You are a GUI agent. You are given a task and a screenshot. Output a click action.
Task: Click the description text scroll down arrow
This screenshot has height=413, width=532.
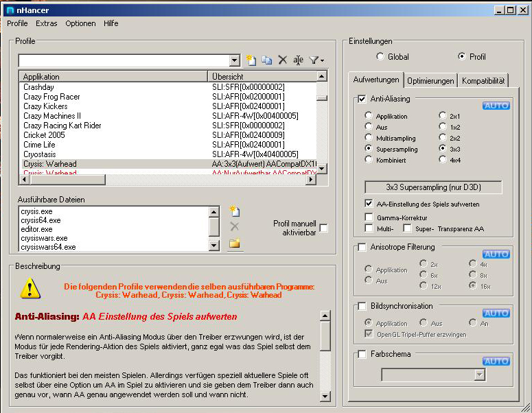tap(325, 396)
